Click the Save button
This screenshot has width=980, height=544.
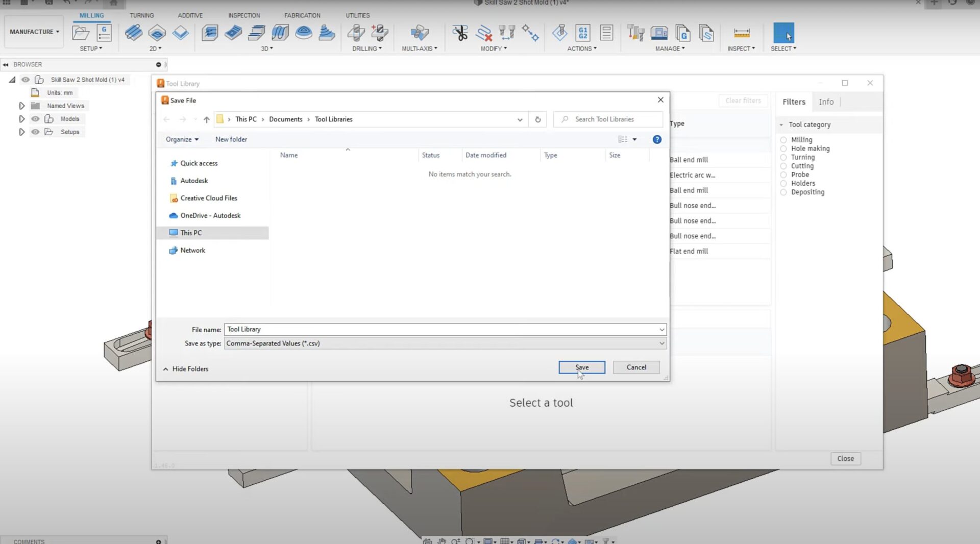(x=581, y=367)
